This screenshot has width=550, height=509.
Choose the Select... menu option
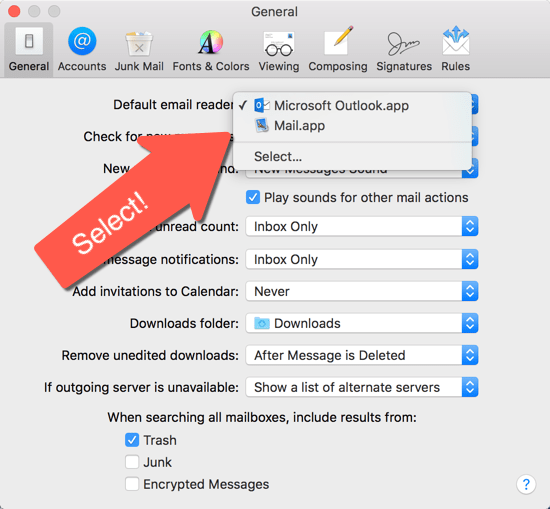352,156
